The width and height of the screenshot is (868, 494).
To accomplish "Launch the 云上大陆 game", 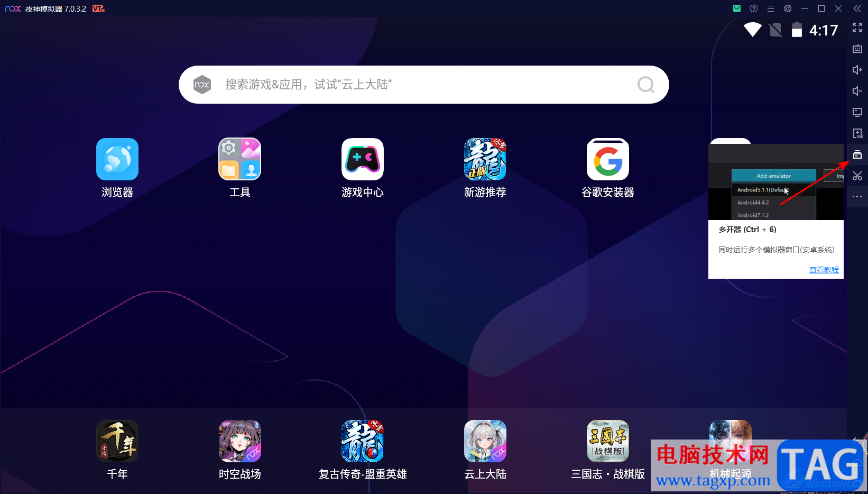I will (x=485, y=441).
